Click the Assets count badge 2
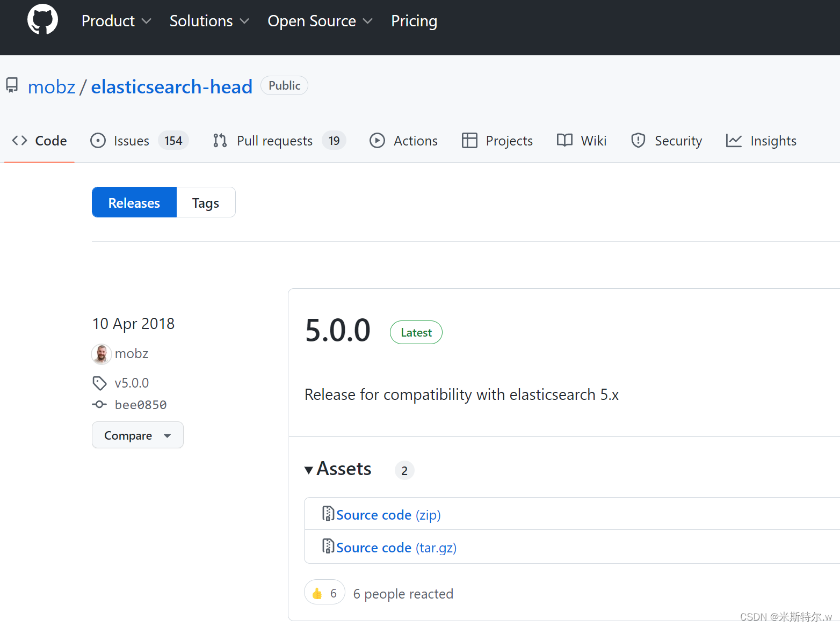The image size is (840, 627). pyautogui.click(x=404, y=470)
